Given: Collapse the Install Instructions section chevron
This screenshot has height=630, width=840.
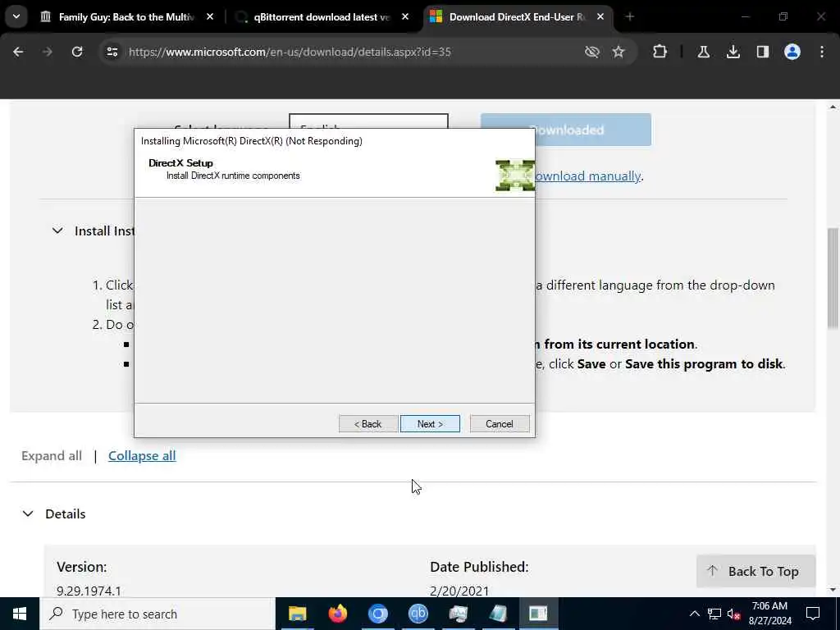Looking at the screenshot, I should point(57,231).
